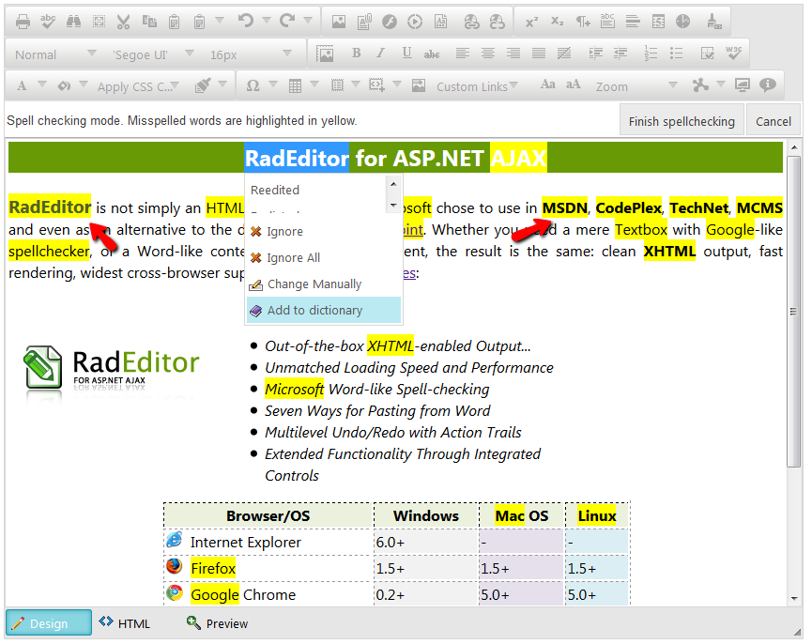Open the Apply CSS Class dropdown

(138, 86)
